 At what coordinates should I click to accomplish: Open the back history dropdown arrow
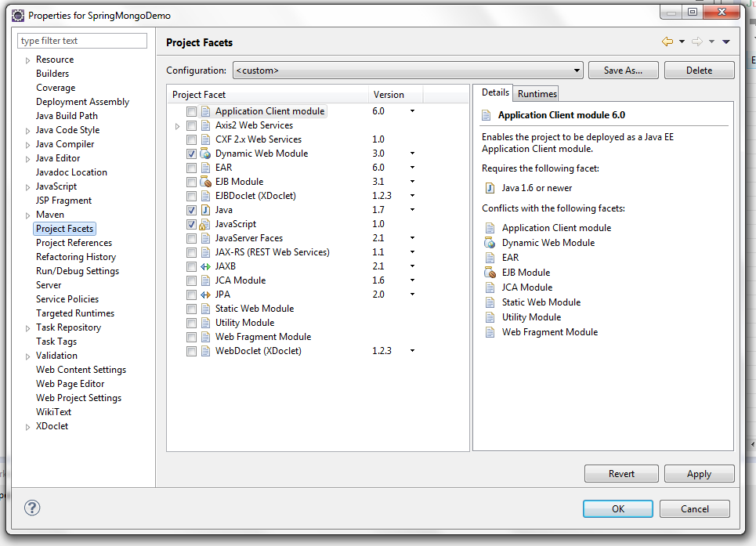[682, 42]
